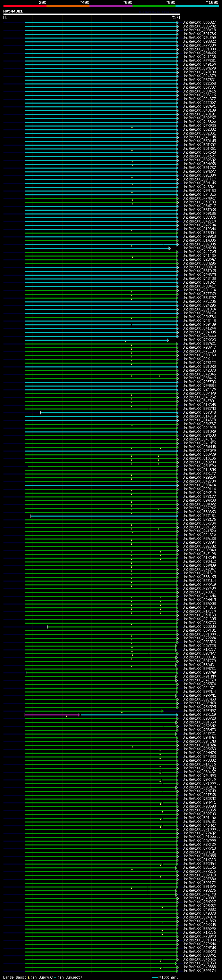The width and height of the screenshot is (222, 980).
Task: Select the UniRef100_A2XL19 label
Action: (x=199, y=715)
